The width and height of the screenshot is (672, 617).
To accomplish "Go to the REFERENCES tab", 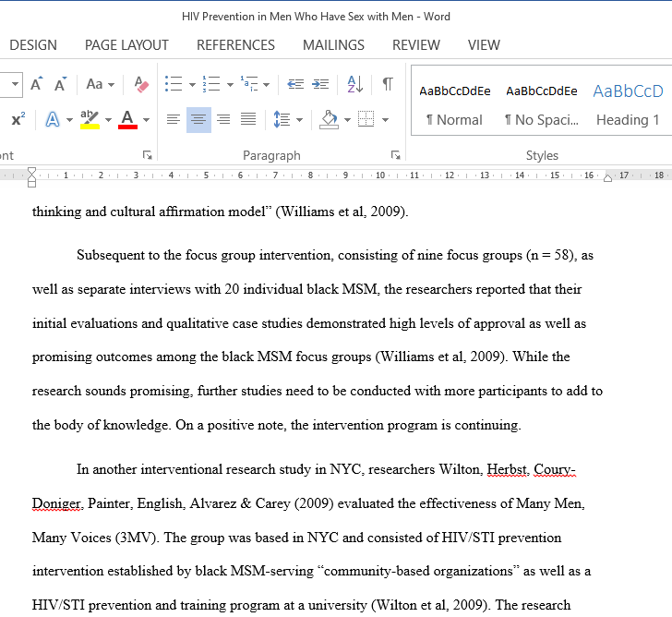I will tap(235, 45).
